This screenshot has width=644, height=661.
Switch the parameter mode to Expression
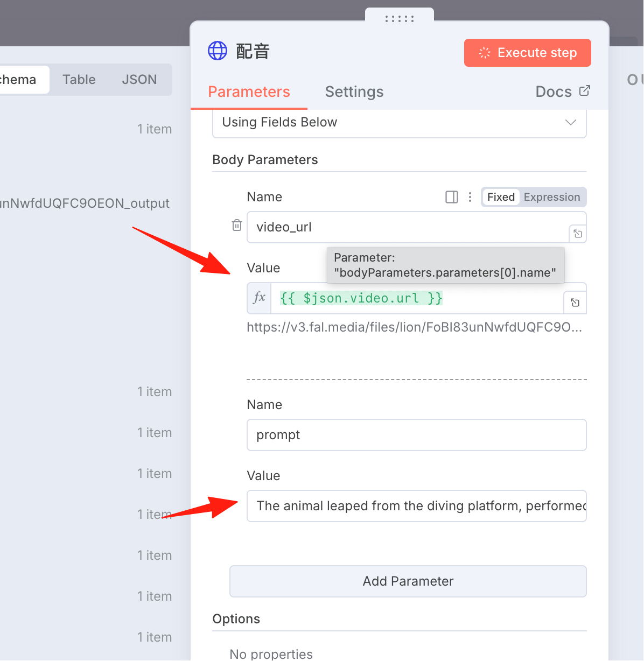(x=552, y=197)
